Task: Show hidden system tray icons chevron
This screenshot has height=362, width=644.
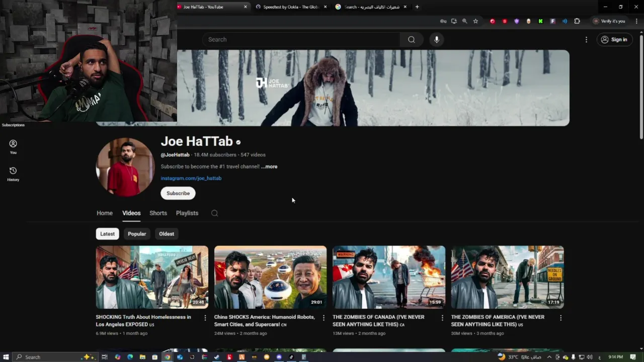Action: coord(549,357)
